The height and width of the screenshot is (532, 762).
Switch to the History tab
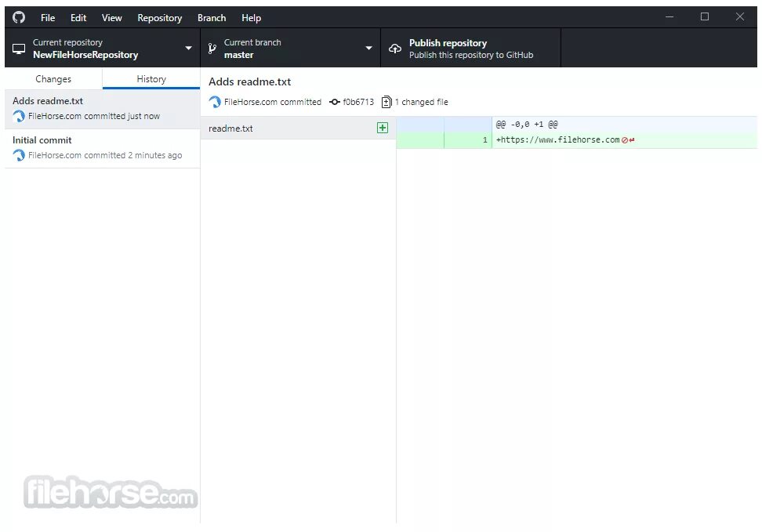151,78
